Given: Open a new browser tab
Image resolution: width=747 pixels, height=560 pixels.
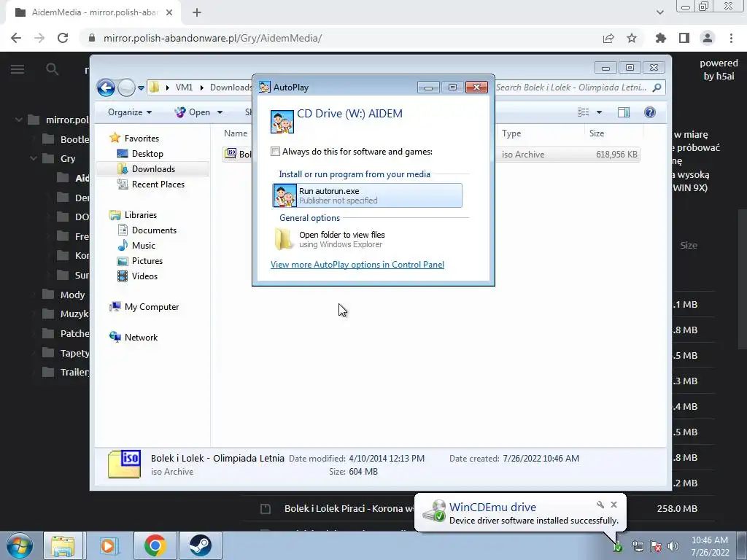Looking at the screenshot, I should [197, 13].
